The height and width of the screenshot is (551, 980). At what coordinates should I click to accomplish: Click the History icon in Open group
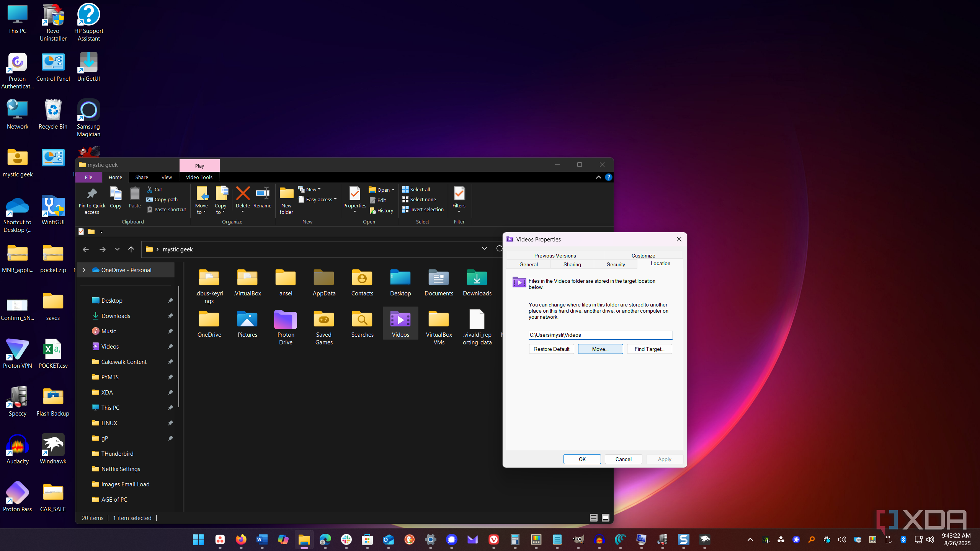point(372,210)
